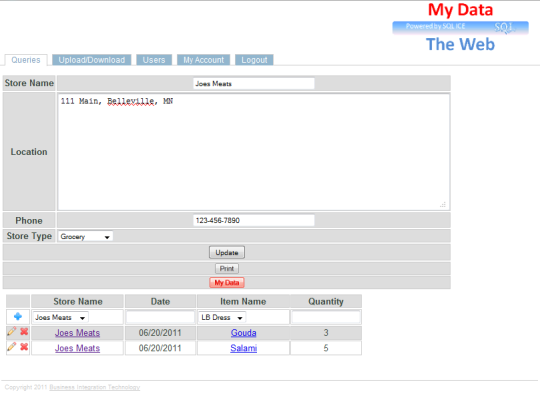The image size is (540, 396).
Task: Click the blue plus add-row icon
Action: click(18, 316)
